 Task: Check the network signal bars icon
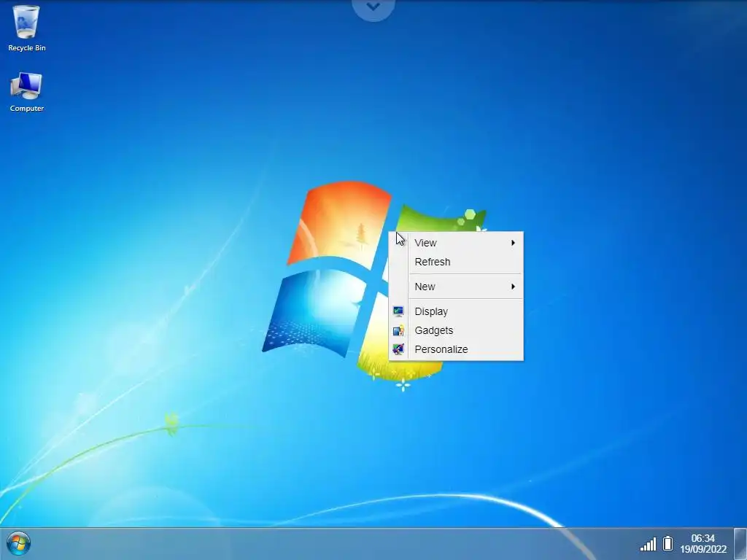648,544
